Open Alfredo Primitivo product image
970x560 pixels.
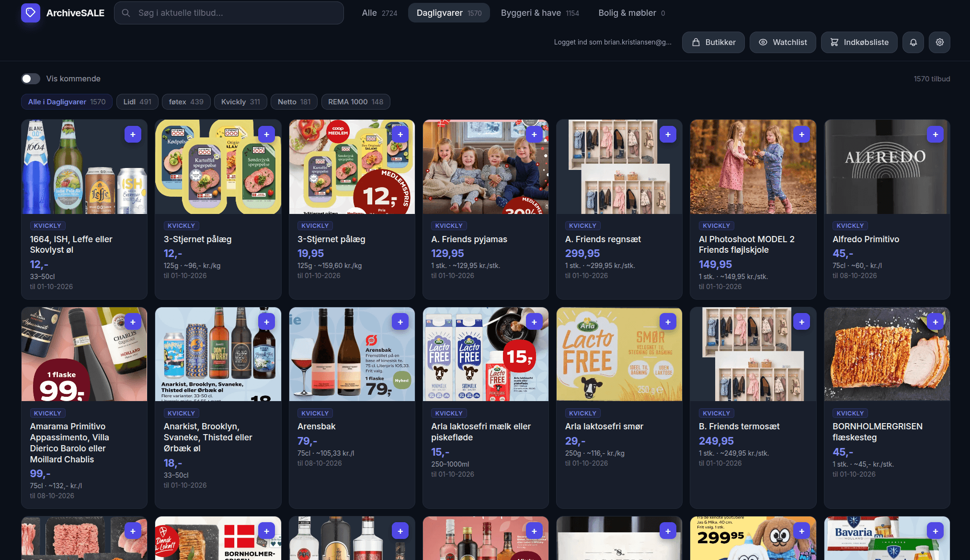coord(887,167)
